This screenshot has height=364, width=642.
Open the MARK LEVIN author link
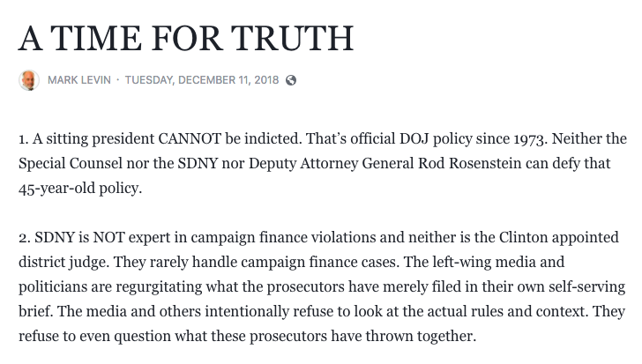click(x=79, y=80)
